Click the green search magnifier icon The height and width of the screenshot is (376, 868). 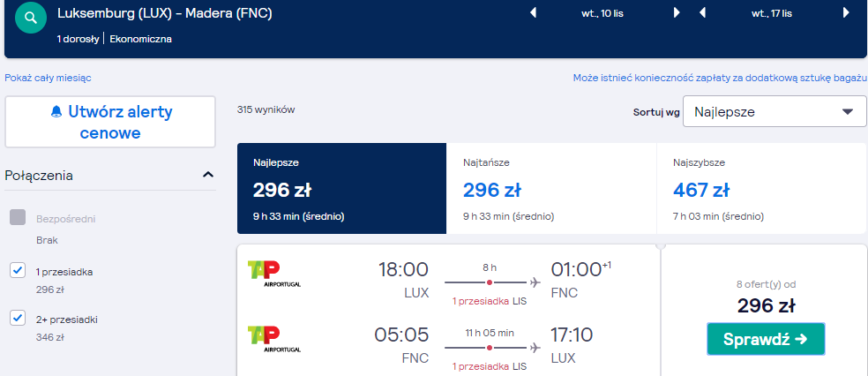click(31, 18)
